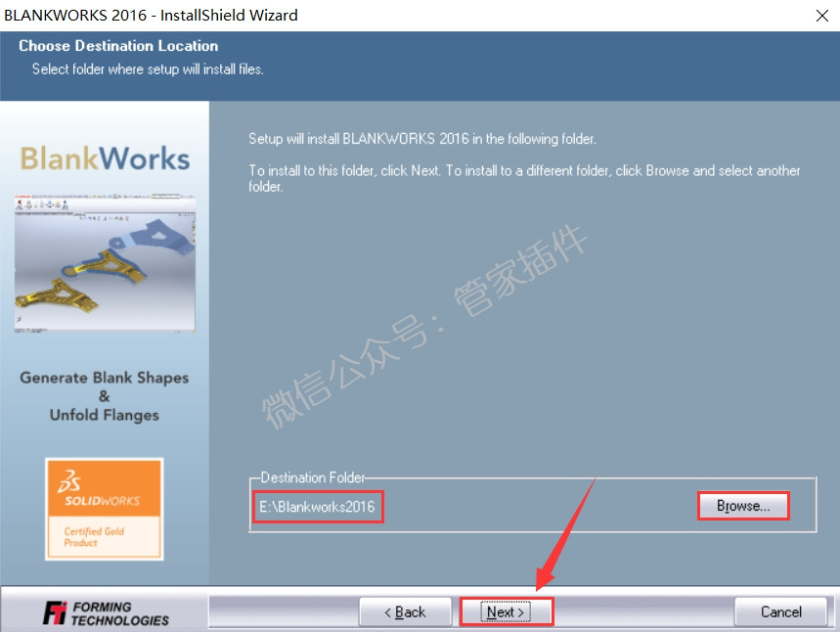Click the 'Destination Folder' group label

[313, 477]
